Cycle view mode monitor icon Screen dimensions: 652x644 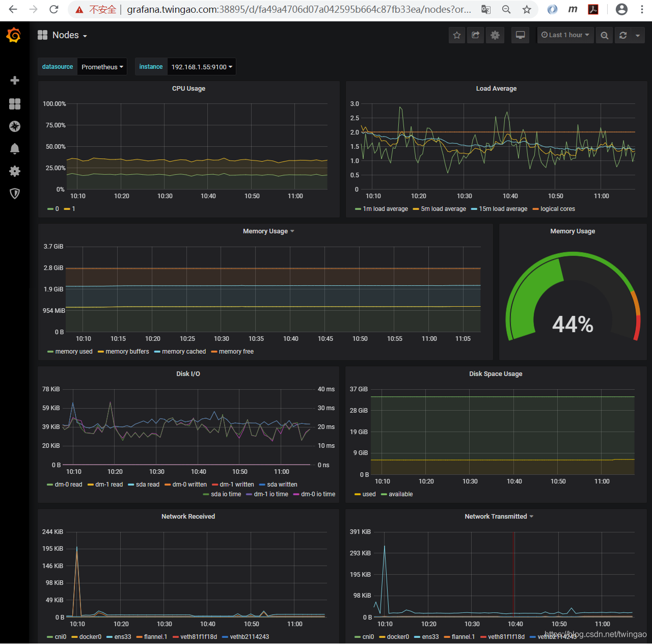520,35
